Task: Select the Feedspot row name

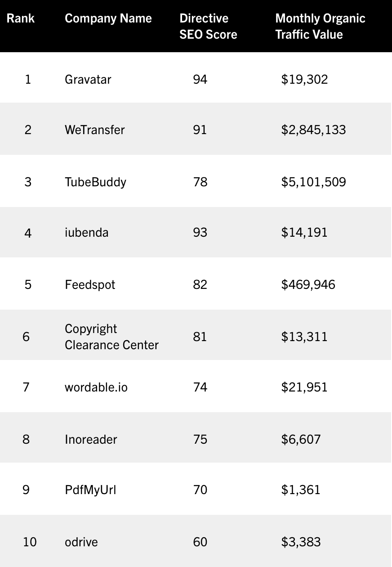Action: (x=90, y=284)
